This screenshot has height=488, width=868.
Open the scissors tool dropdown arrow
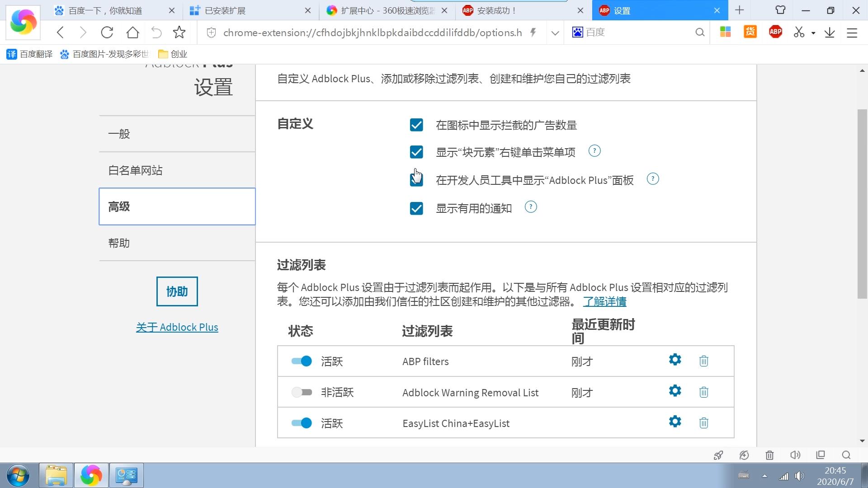click(x=812, y=32)
